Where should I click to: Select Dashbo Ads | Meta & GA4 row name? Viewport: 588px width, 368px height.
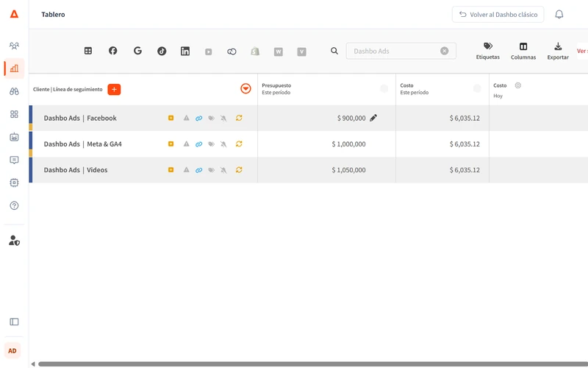tap(83, 144)
